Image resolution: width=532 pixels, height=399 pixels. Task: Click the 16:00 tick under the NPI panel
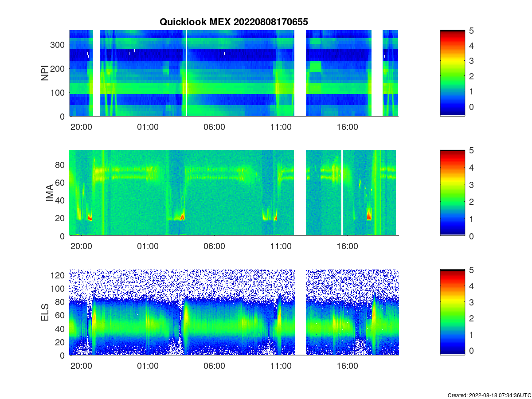pyautogui.click(x=347, y=127)
